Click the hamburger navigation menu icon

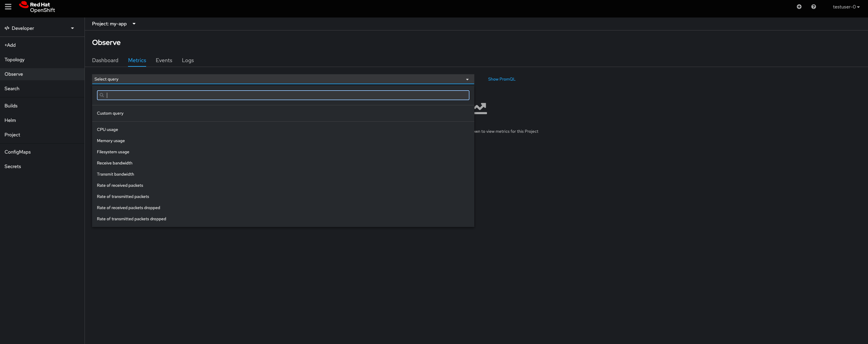[x=8, y=7]
